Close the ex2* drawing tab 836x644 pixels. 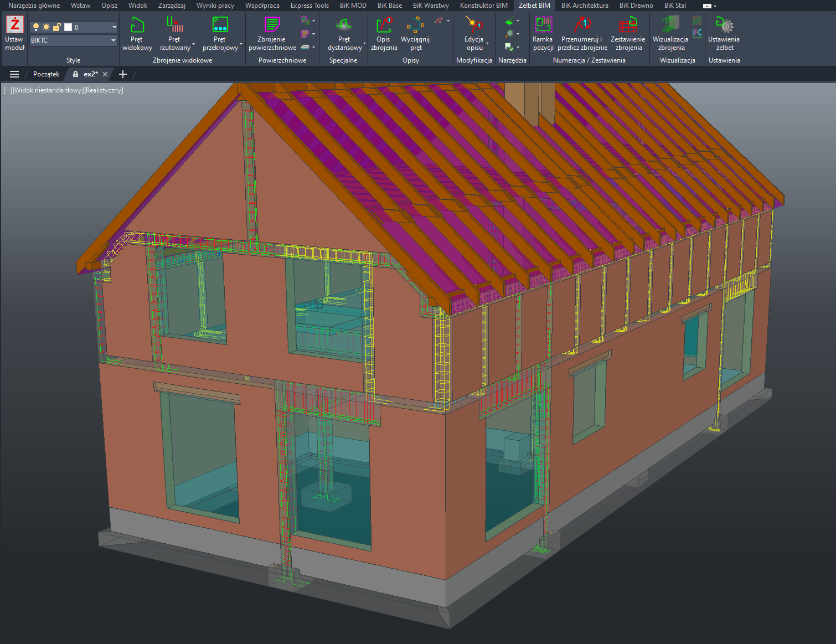pyautogui.click(x=105, y=74)
